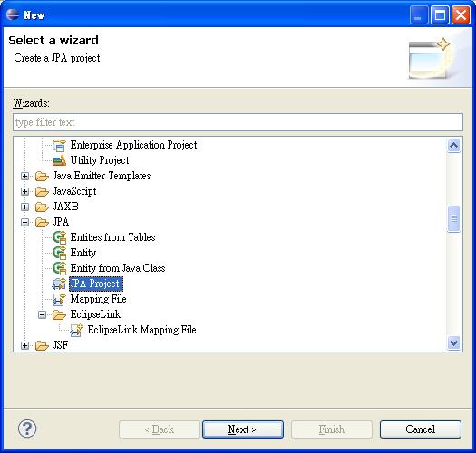This screenshot has width=476, height=453.
Task: Collapse the JPA folder node
Action: point(24,222)
